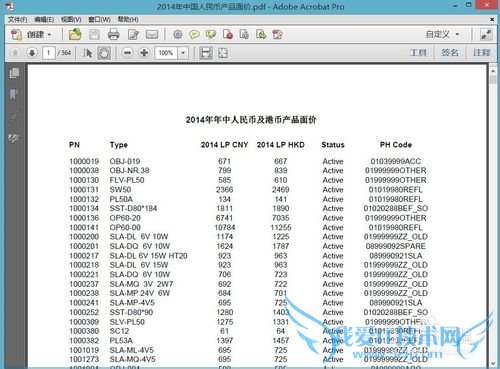
Task: Click type cell OBJ-NR.38
Action: pyautogui.click(x=129, y=171)
